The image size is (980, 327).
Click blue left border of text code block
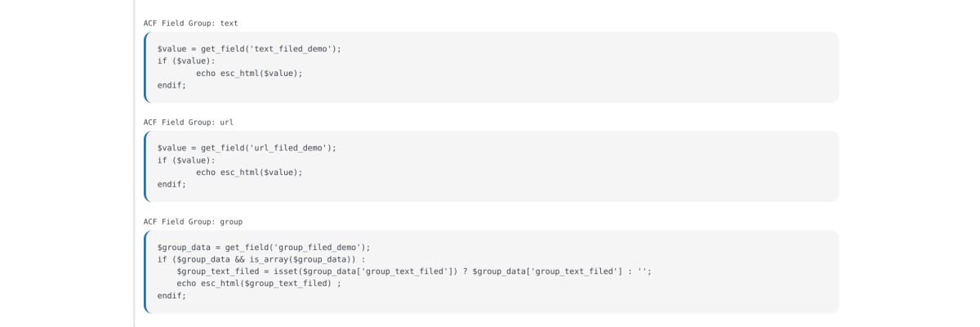145,67
